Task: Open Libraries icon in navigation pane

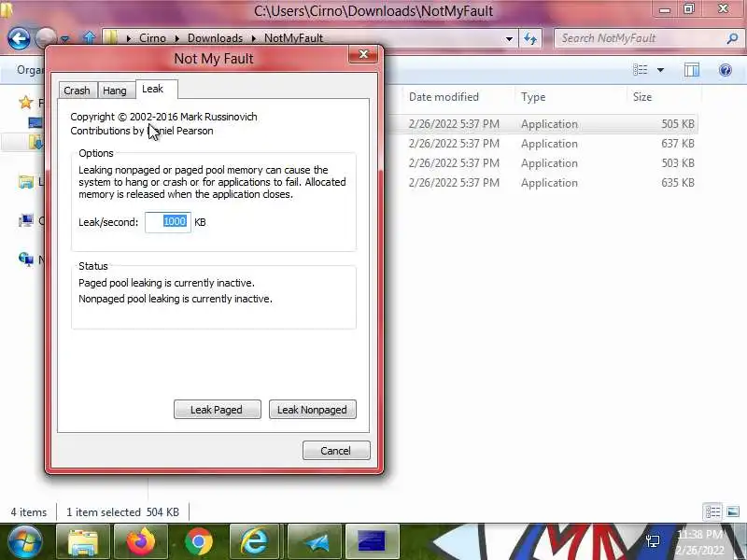Action: [26, 182]
